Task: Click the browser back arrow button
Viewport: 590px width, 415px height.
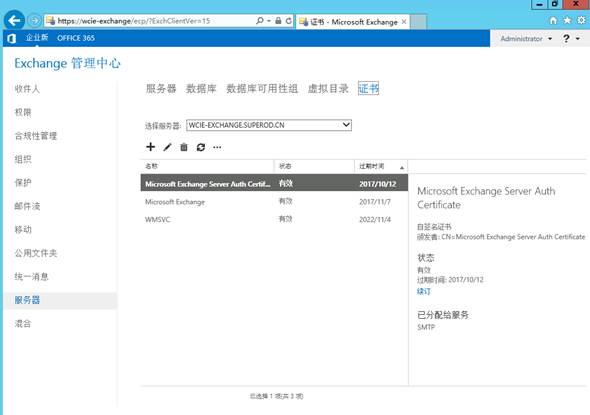Action: pos(14,20)
